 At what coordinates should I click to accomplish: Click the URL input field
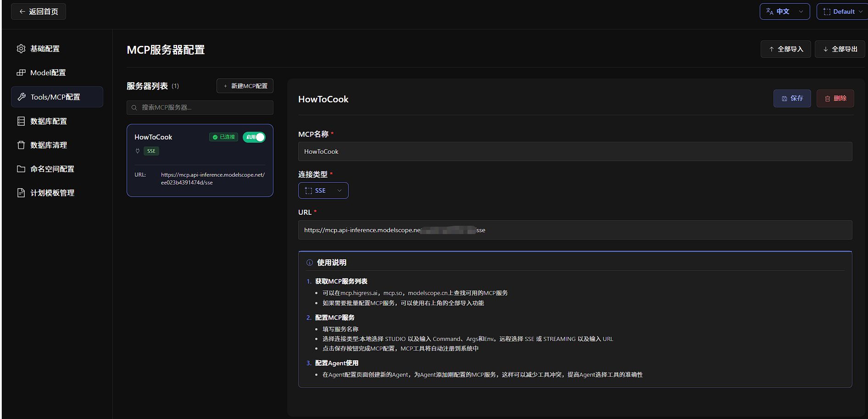[575, 230]
